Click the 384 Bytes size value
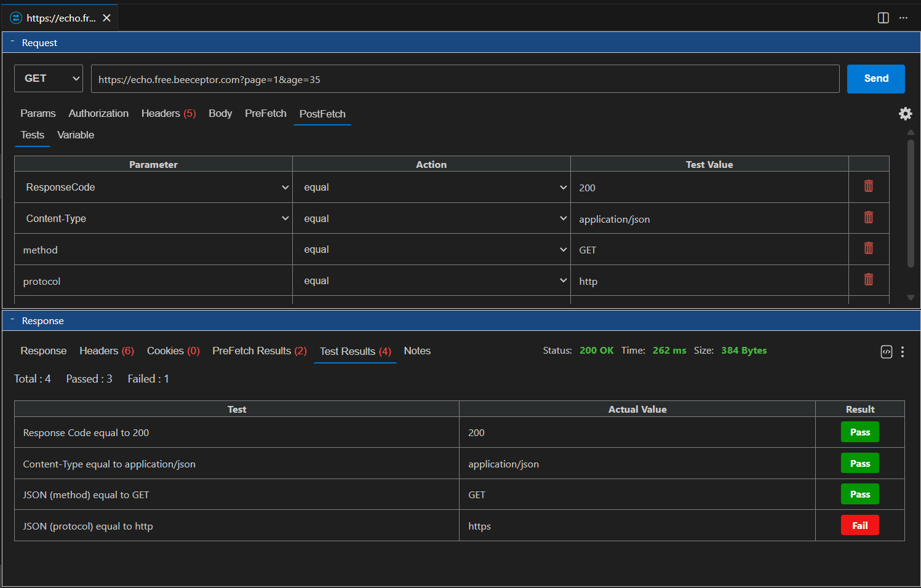This screenshot has width=921, height=588. click(x=744, y=351)
